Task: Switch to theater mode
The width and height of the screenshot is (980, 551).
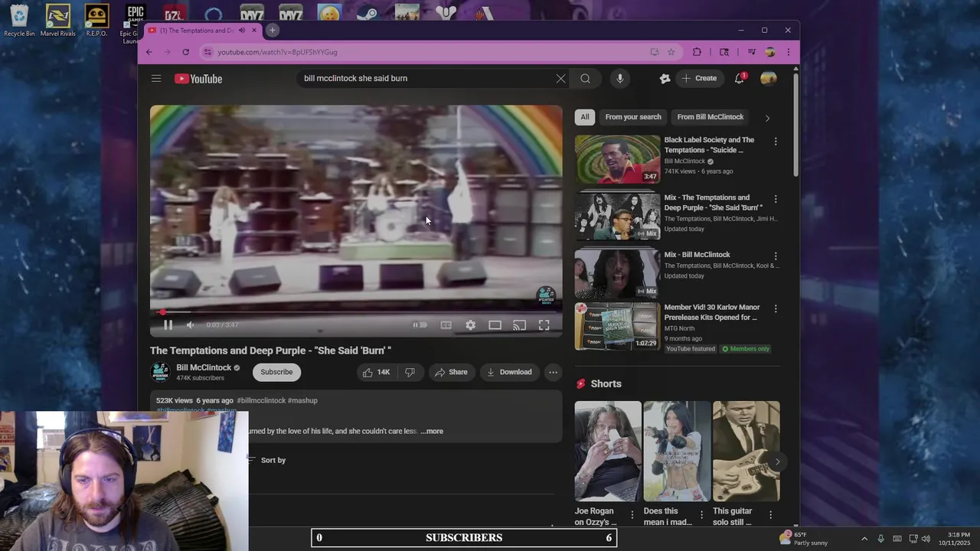Action: pos(495,324)
